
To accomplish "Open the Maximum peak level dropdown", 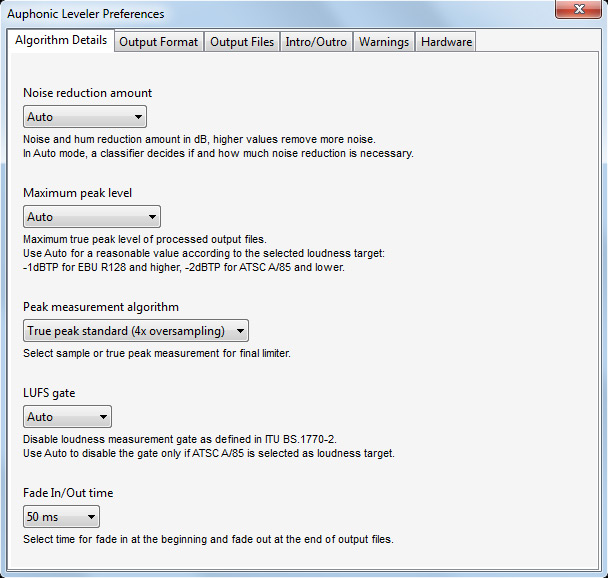I will click(x=91, y=217).
